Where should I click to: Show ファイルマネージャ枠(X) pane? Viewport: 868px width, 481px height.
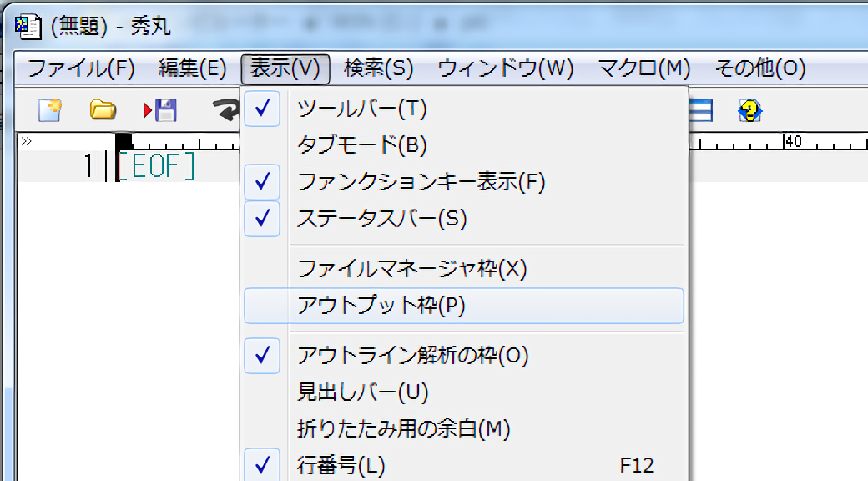tap(412, 269)
